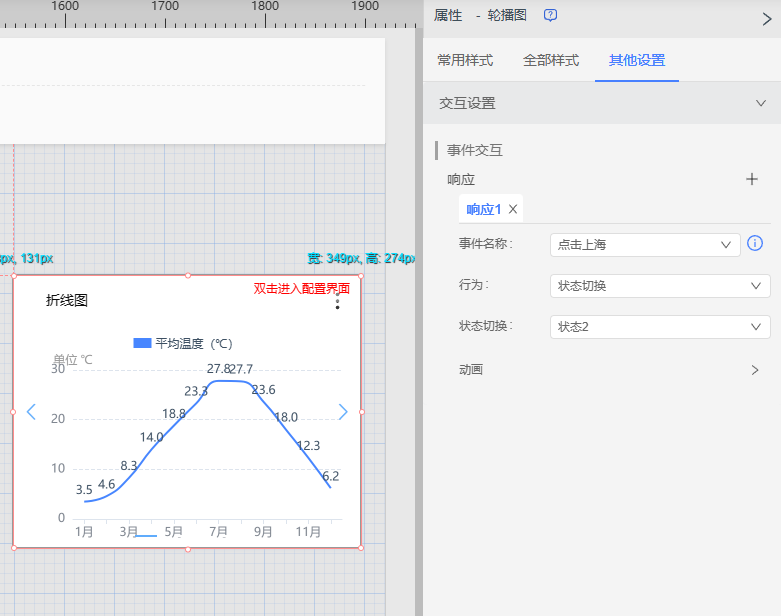Go to next carousel slide arrow
The width and height of the screenshot is (781, 616).
(343, 412)
